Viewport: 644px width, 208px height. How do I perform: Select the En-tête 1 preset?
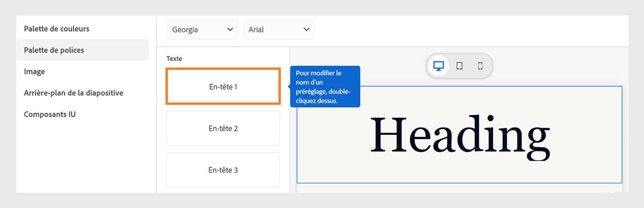[223, 87]
